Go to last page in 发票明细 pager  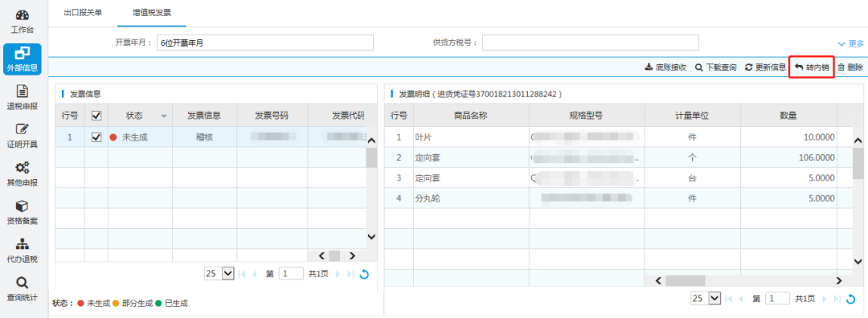click(x=837, y=299)
